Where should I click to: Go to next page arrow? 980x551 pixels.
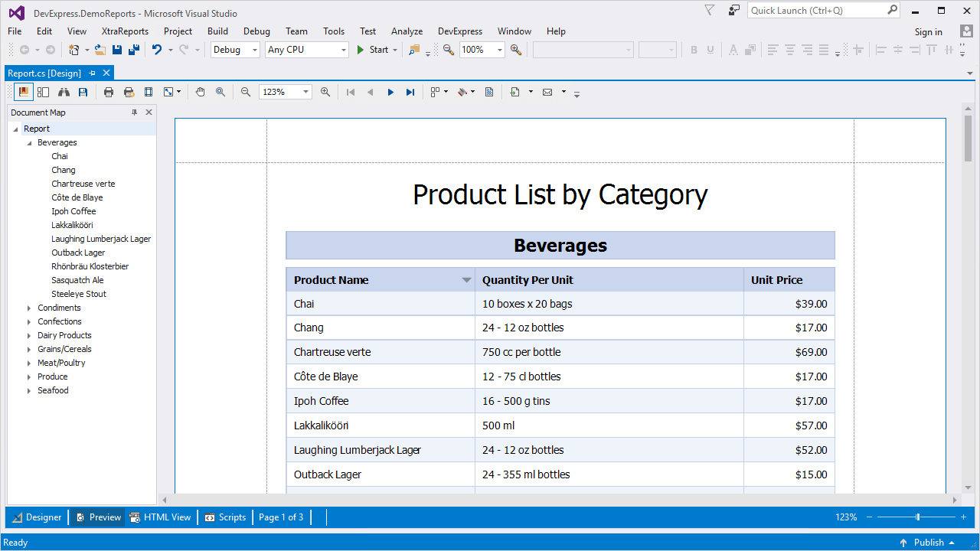(x=390, y=92)
